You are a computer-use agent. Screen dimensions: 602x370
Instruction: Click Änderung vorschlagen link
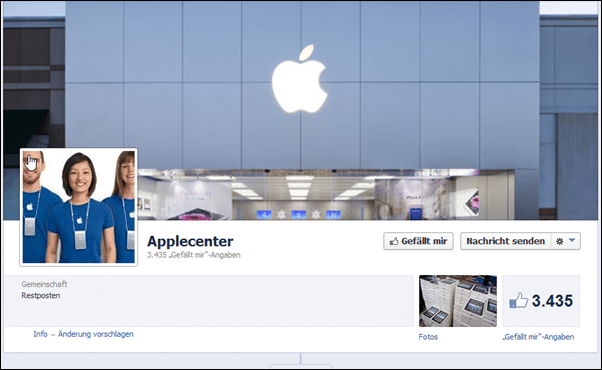(96, 334)
